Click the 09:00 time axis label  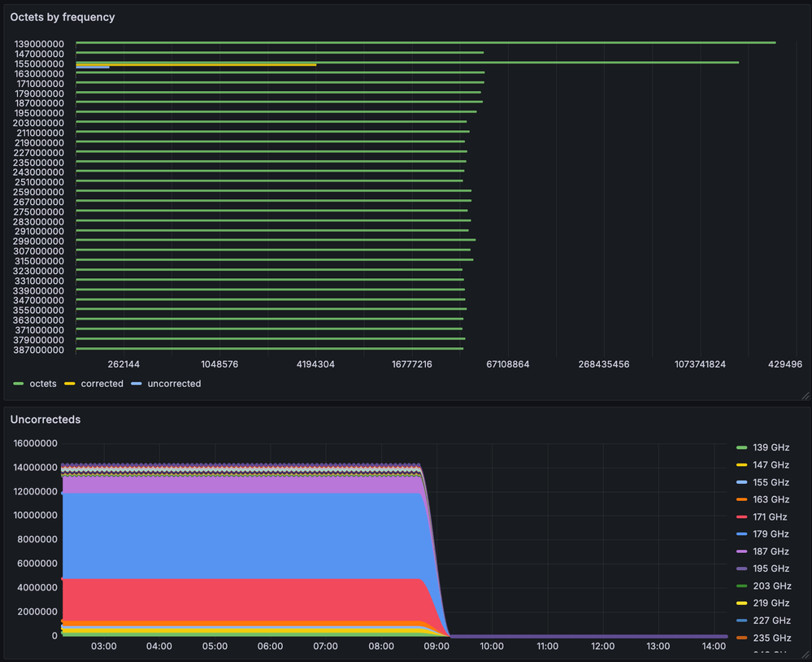pos(436,647)
